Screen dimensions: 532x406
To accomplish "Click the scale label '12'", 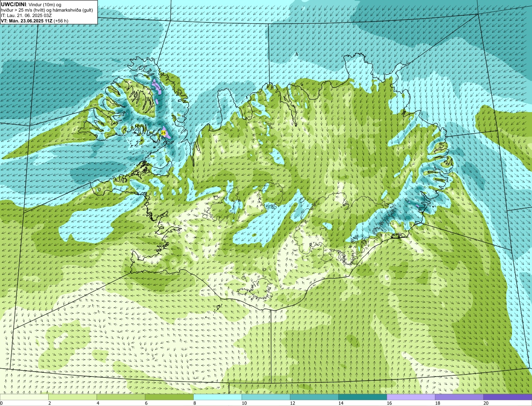I will (292, 403).
